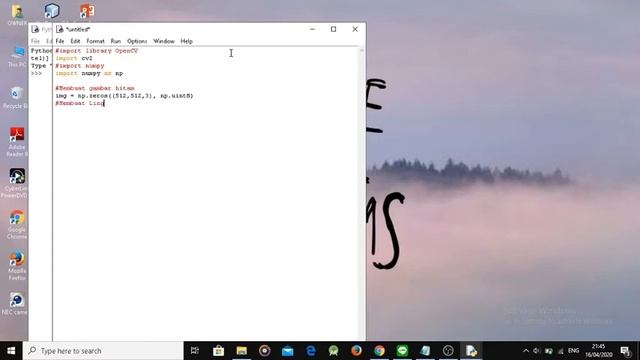Click the line 'import cv2'
Screen dimensions: 640x360
point(74,58)
